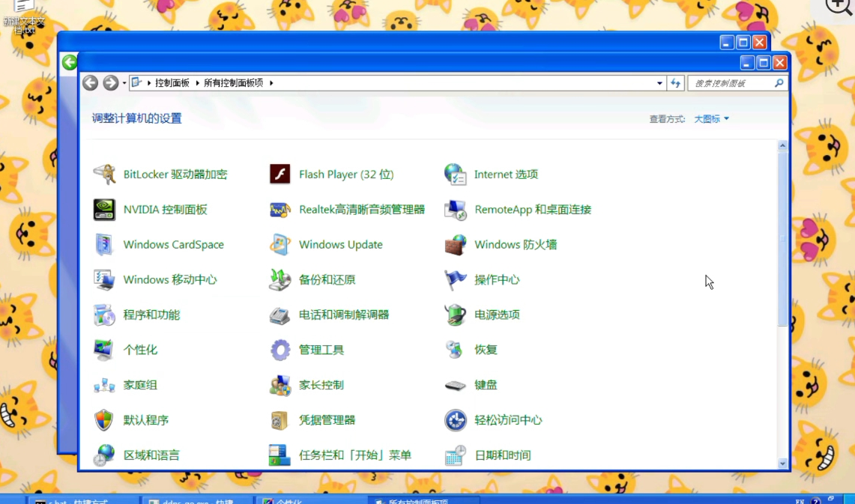855x504 pixels.
Task: Go forward with the forward arrow button
Action: tap(111, 83)
